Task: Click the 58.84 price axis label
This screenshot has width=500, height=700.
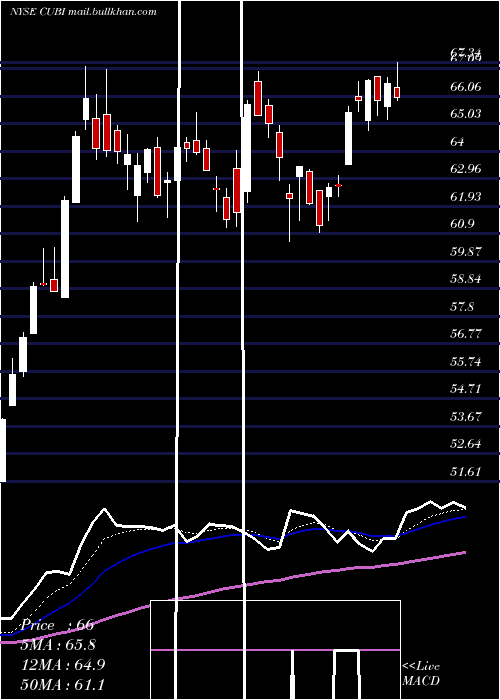Action: click(x=466, y=279)
